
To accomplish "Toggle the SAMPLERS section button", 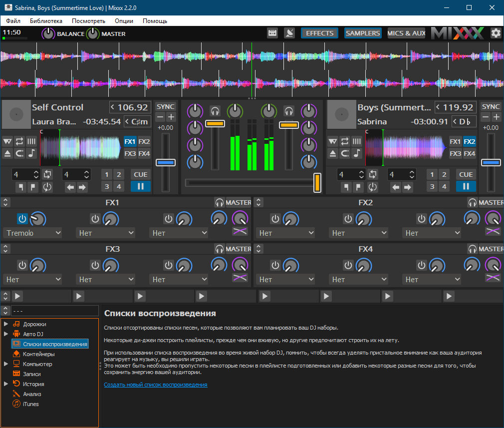I will point(363,33).
